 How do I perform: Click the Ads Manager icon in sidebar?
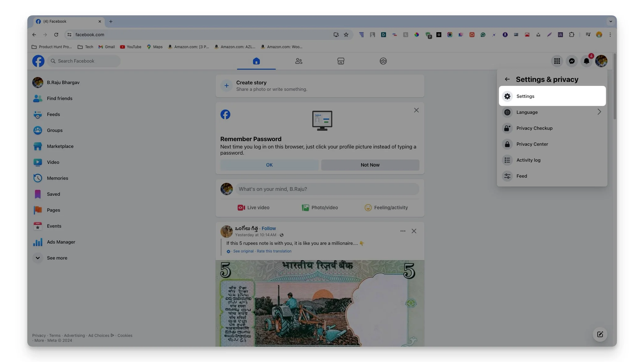coord(37,242)
